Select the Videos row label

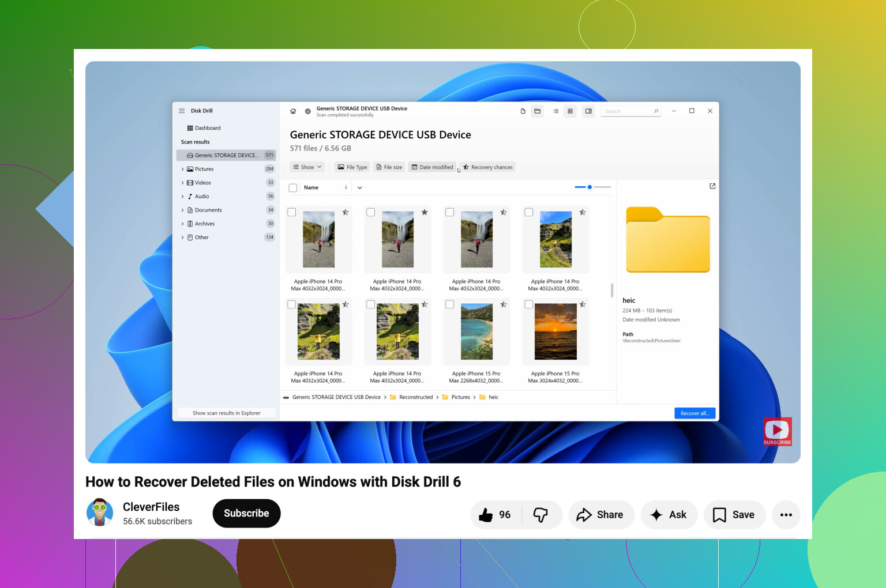(203, 183)
